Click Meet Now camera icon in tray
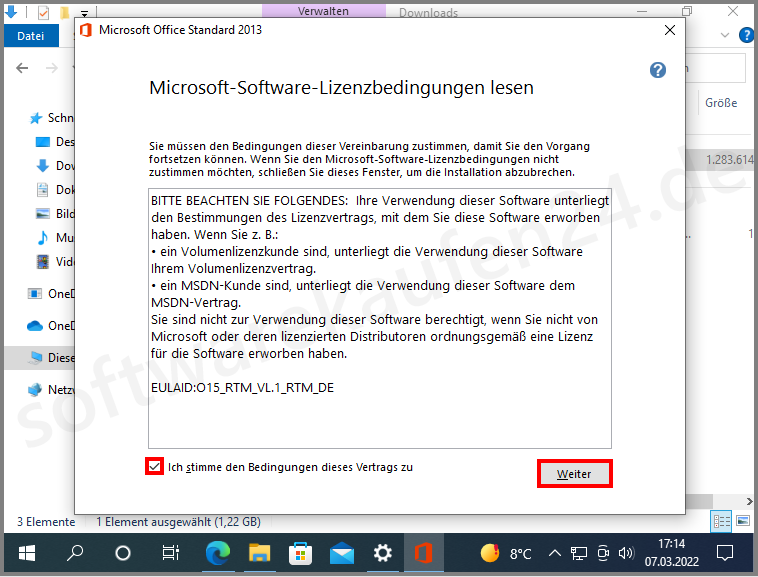Screen dimensions: 758x577 point(603,553)
